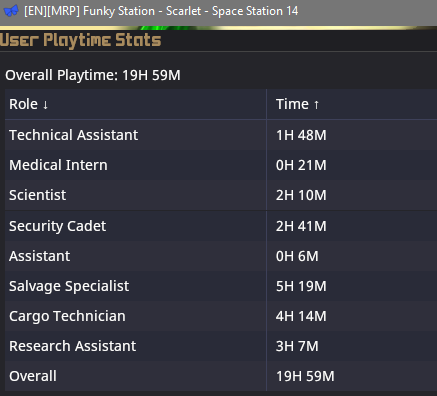Viewport: 437px width, 396px height.
Task: Choose the Security Cadet row
Action: [221, 226]
